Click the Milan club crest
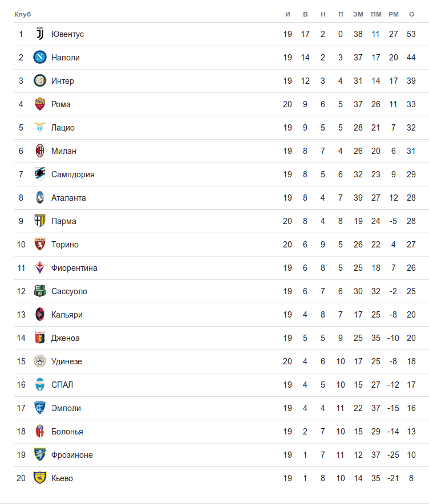This screenshot has height=504, width=429. click(x=40, y=151)
